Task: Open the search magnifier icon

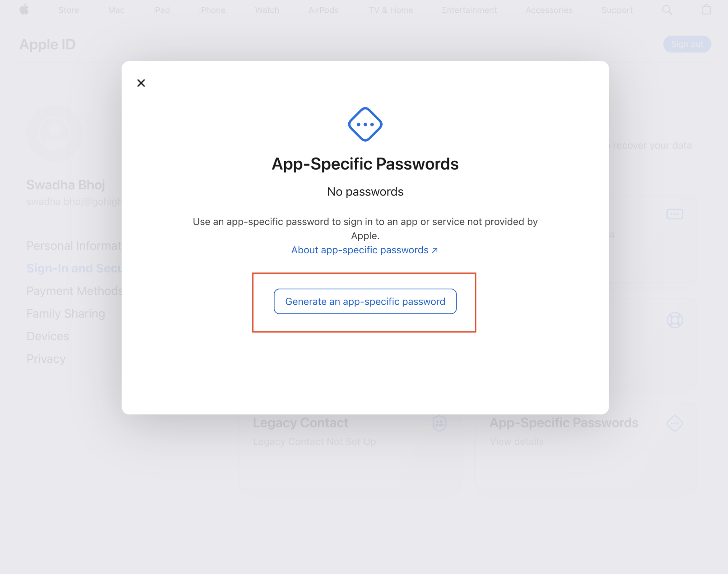Action: pos(667,10)
